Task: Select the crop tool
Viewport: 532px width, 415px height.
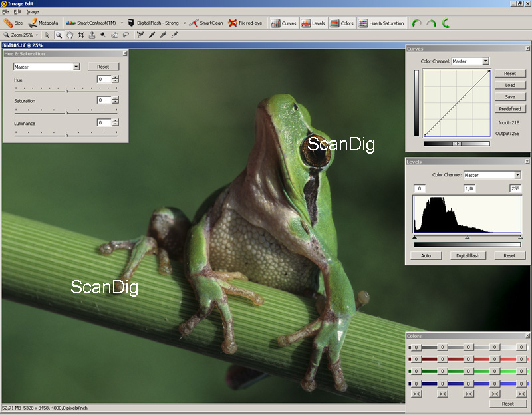Action: (x=81, y=35)
